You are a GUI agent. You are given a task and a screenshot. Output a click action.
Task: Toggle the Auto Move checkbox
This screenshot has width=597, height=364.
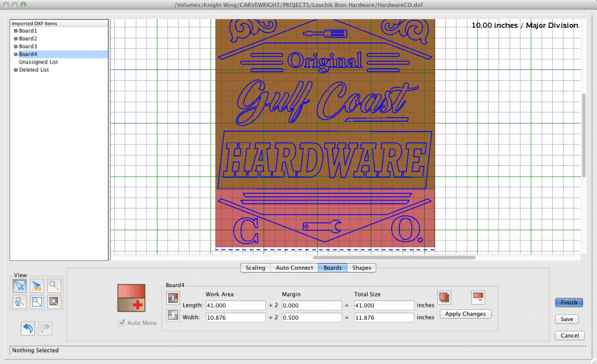click(122, 323)
